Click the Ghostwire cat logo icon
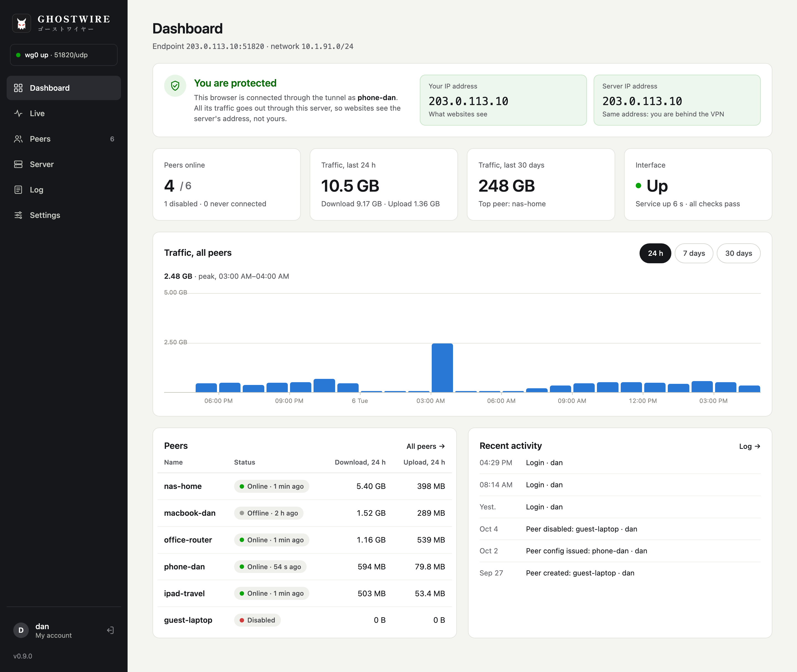The height and width of the screenshot is (672, 797). (x=22, y=24)
